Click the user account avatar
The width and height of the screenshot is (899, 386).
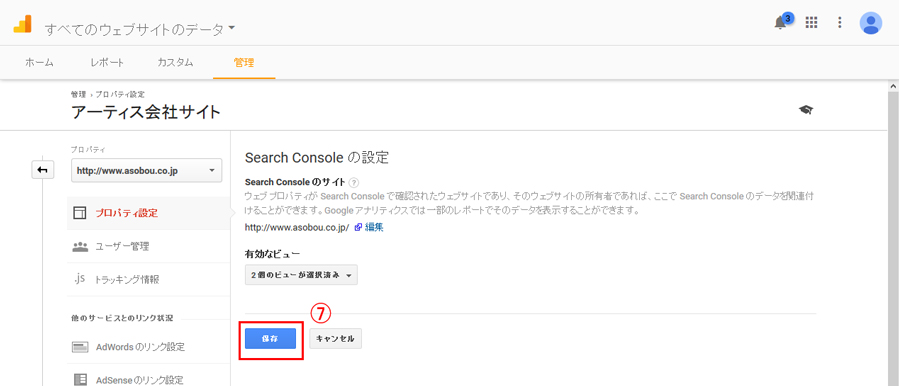pyautogui.click(x=870, y=23)
